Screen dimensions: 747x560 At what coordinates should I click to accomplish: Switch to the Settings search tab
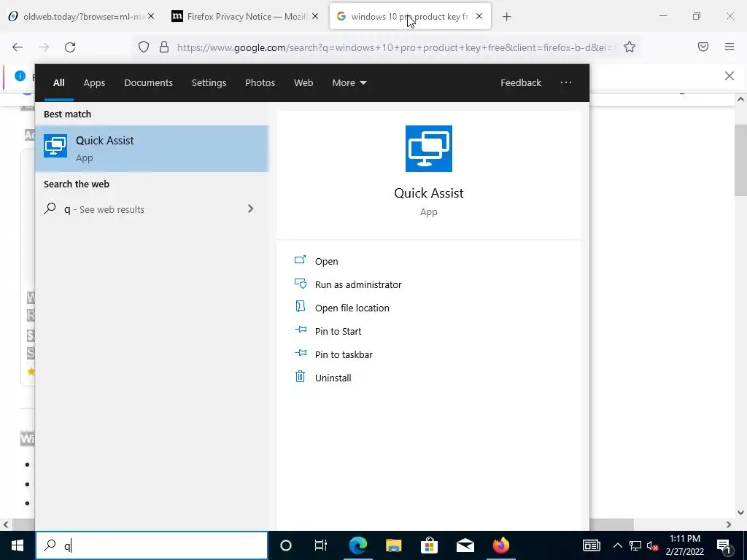coord(209,82)
